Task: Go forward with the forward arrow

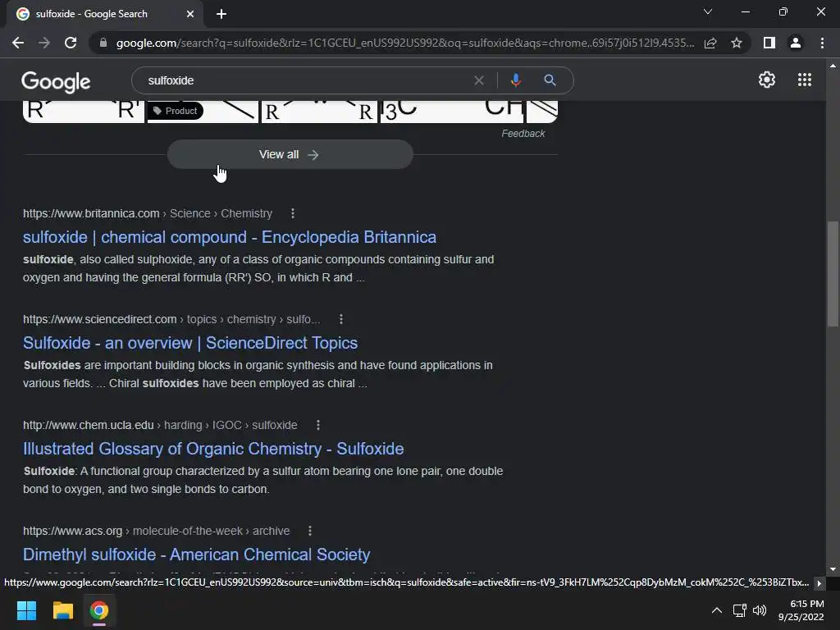Action: pos(44,43)
